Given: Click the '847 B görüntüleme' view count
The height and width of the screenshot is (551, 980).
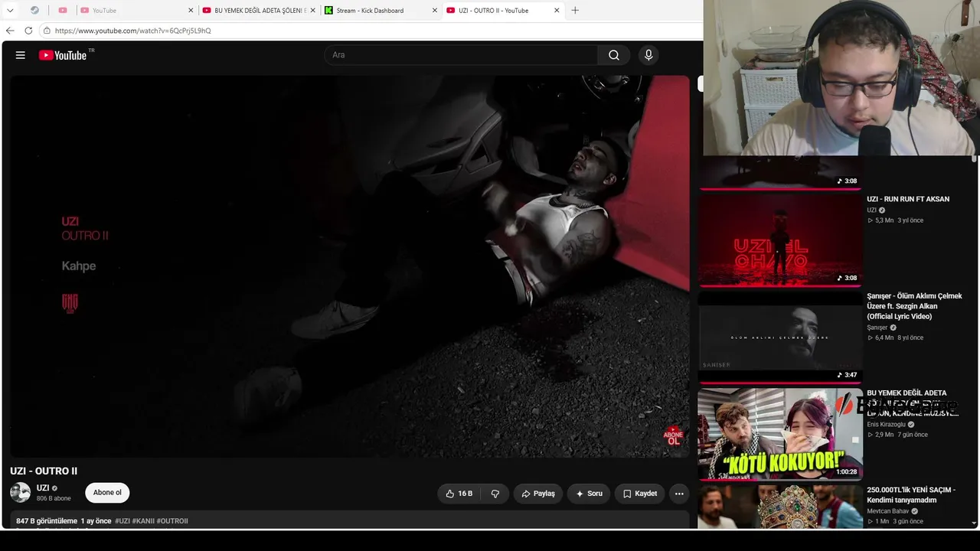Looking at the screenshot, I should tap(47, 521).
